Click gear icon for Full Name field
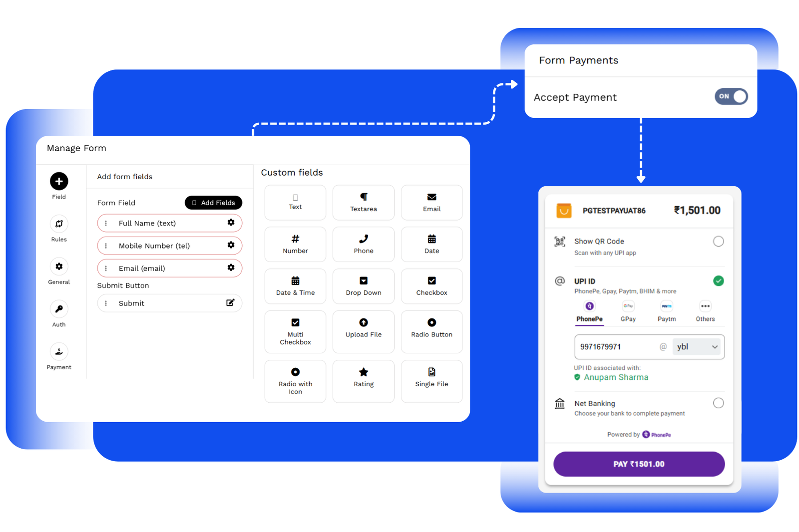The height and width of the screenshot is (532, 799). (x=231, y=223)
